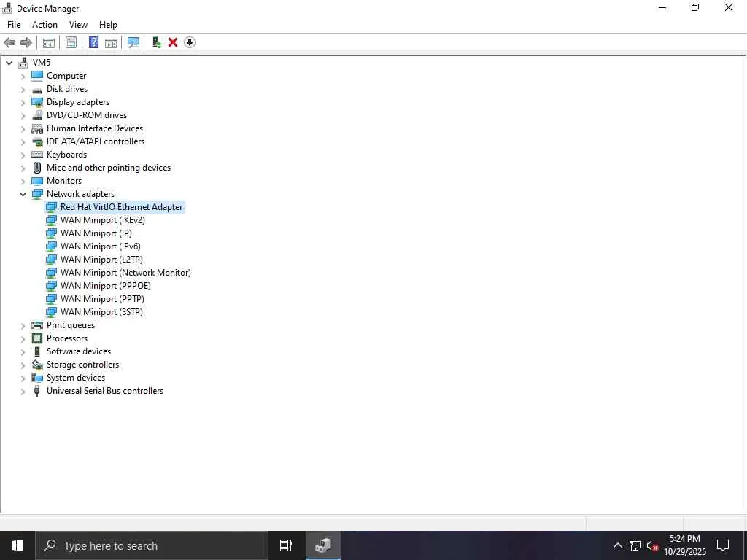Click the Red Hat VirtIO adapter icon
The image size is (747, 560).
[51, 207]
